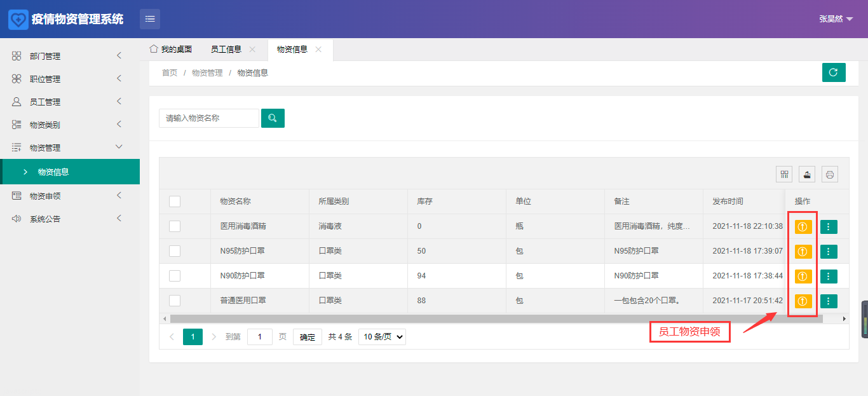Viewport: 868px width, 396px height.
Task: Toggle the sidebar with the hamburger menu button
Action: [150, 19]
